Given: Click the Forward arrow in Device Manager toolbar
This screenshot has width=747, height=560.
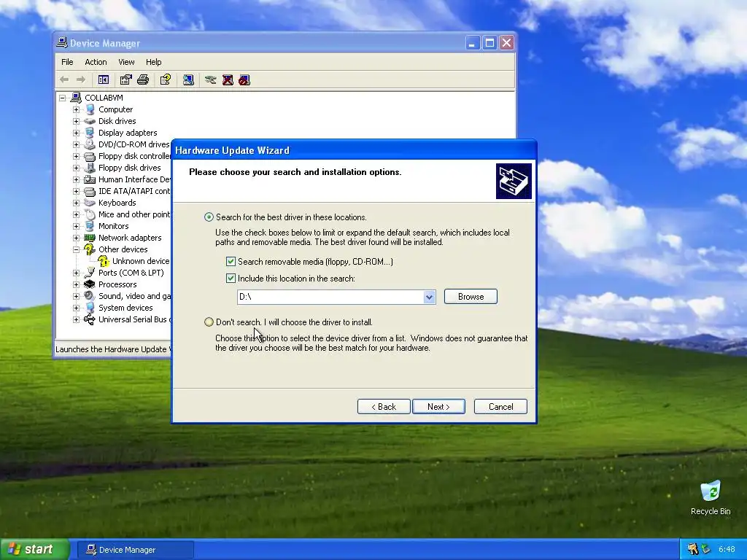Looking at the screenshot, I should pyautogui.click(x=81, y=79).
